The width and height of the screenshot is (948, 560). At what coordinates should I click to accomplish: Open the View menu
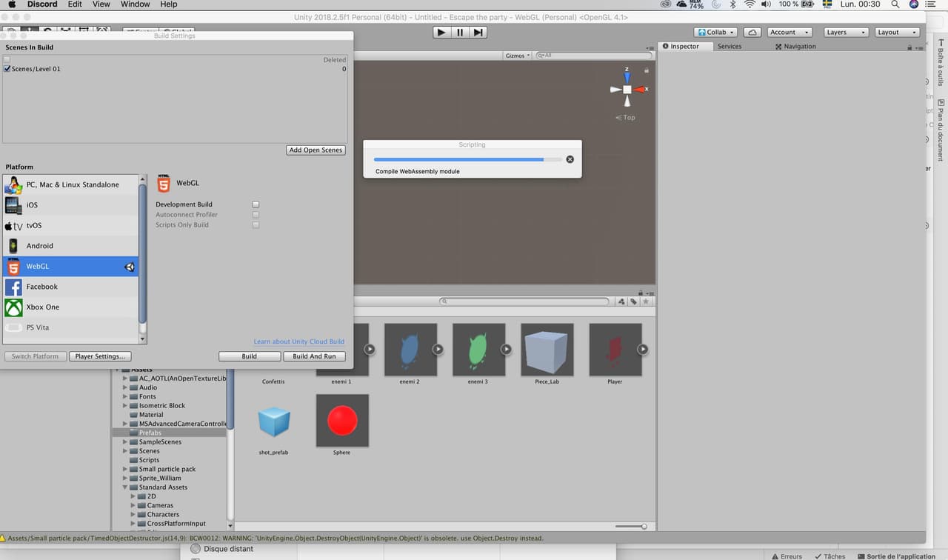[101, 4]
